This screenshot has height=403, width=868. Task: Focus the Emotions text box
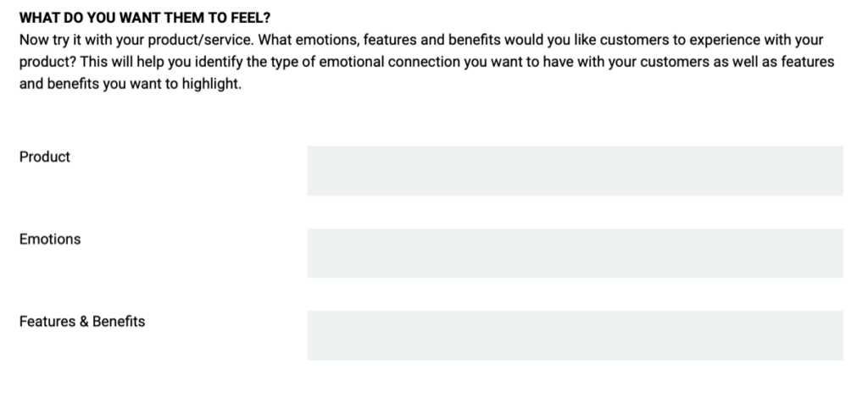click(576, 253)
